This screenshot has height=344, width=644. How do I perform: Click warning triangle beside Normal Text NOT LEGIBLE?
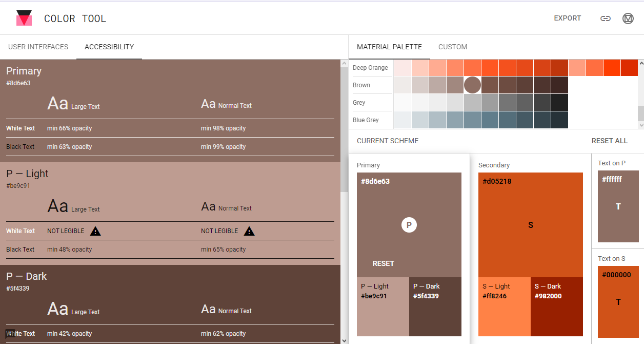(x=249, y=231)
